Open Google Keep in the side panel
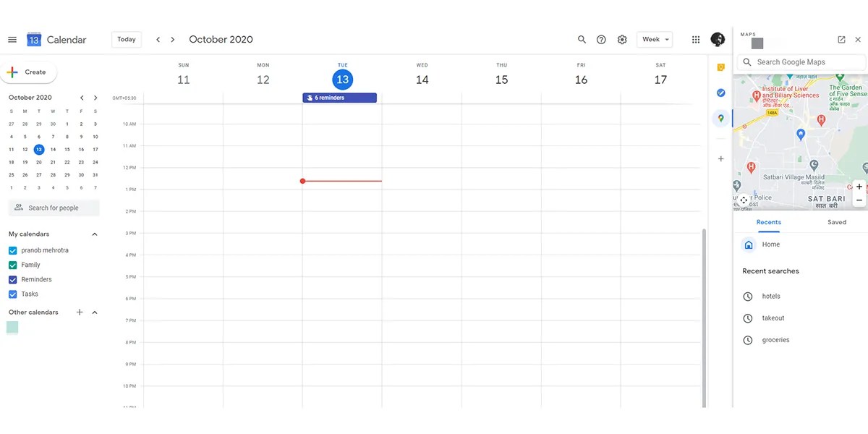Image resolution: width=868 pixels, height=434 pixels. pyautogui.click(x=720, y=66)
